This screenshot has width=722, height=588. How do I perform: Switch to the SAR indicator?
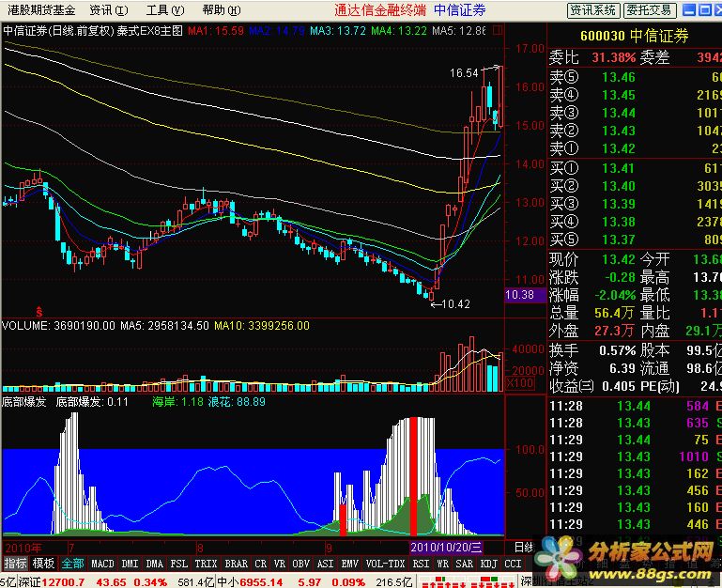pyautogui.click(x=464, y=564)
